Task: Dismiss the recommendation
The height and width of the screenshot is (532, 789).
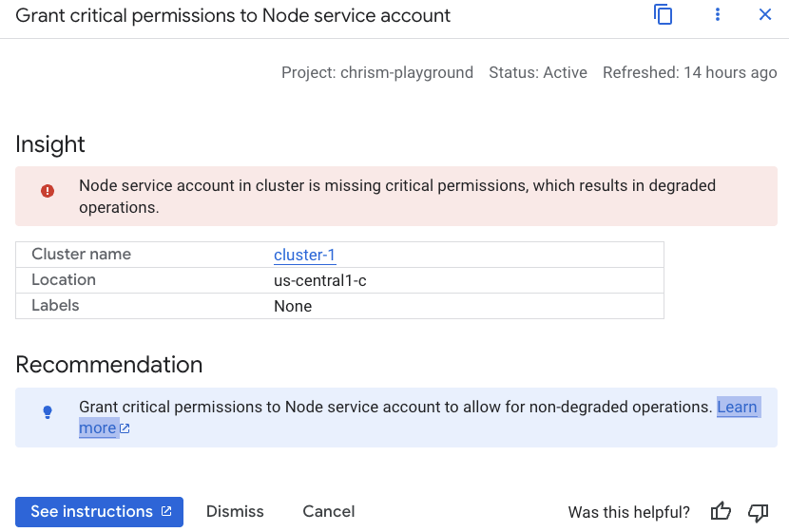Action: pyautogui.click(x=235, y=511)
